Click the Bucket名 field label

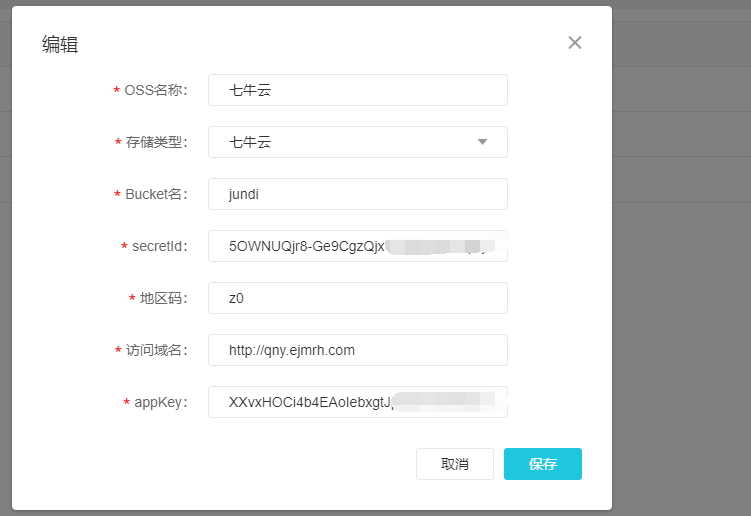pyautogui.click(x=156, y=195)
